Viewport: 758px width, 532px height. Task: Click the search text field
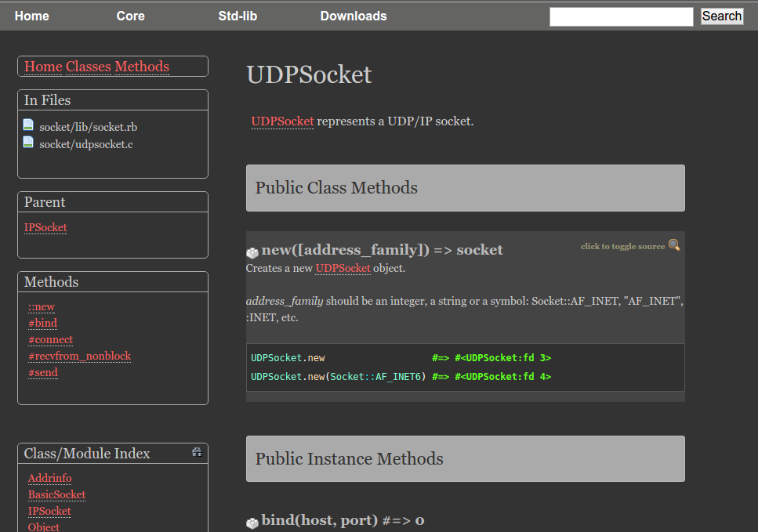pos(621,16)
